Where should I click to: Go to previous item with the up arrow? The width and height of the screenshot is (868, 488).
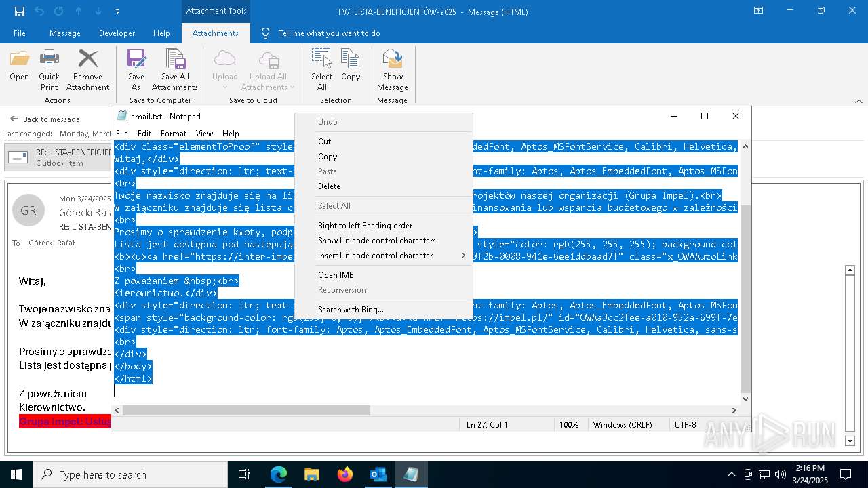79,12
